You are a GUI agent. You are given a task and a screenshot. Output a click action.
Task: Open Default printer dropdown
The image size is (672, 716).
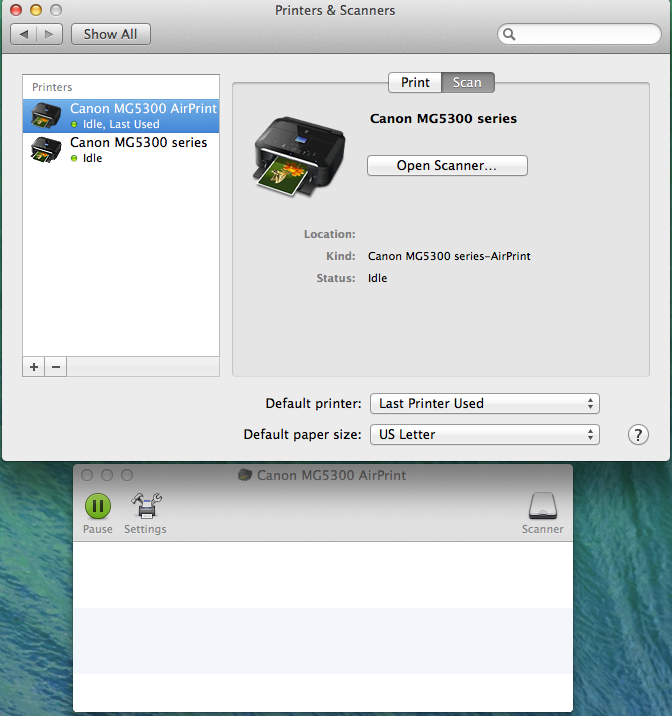(484, 404)
